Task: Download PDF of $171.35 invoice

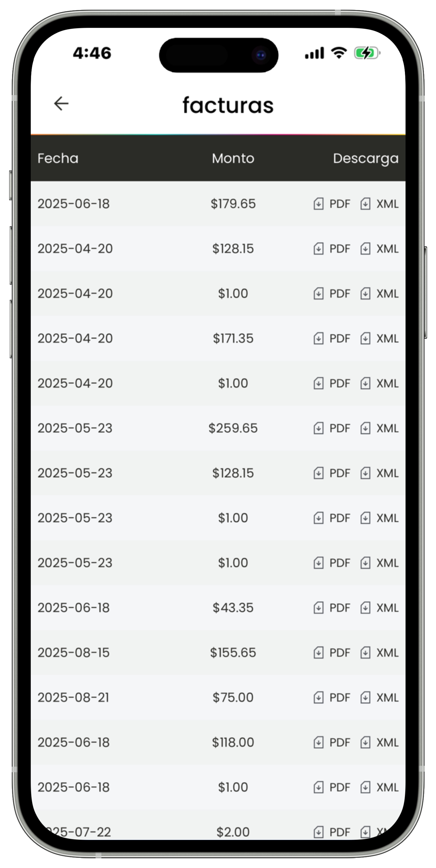Action: (x=332, y=338)
